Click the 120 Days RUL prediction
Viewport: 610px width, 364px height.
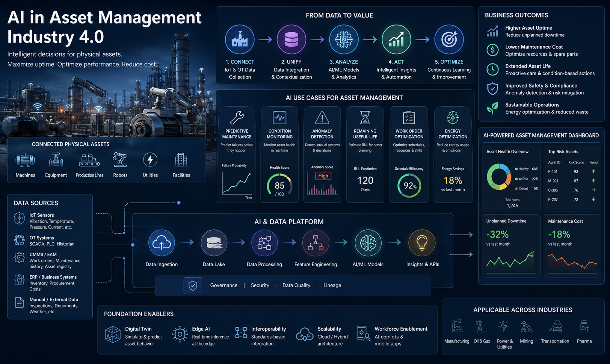pyautogui.click(x=365, y=183)
